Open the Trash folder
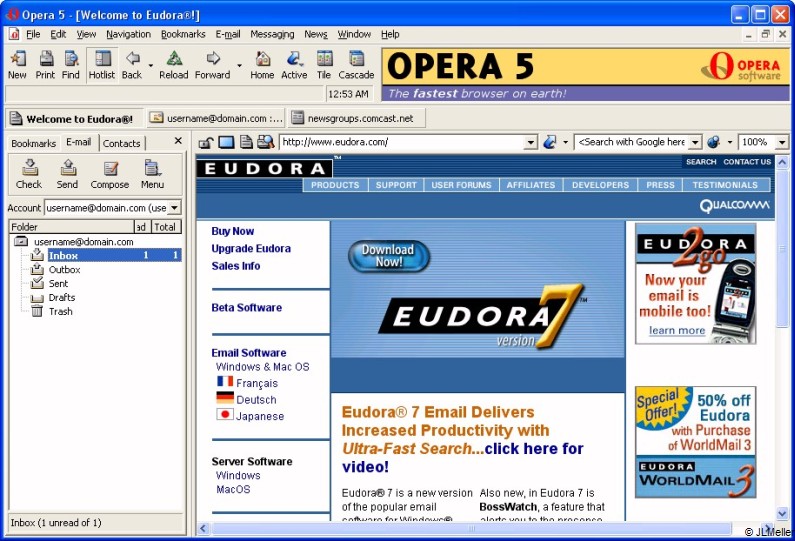795x541 pixels. tap(60, 311)
